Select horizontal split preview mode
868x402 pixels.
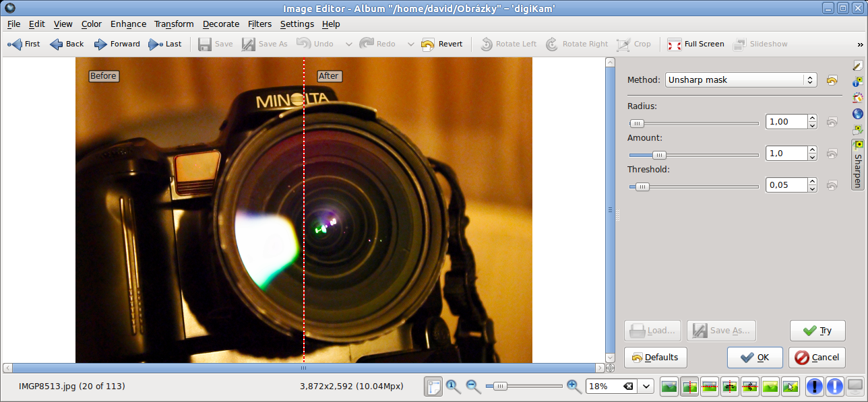click(710, 387)
